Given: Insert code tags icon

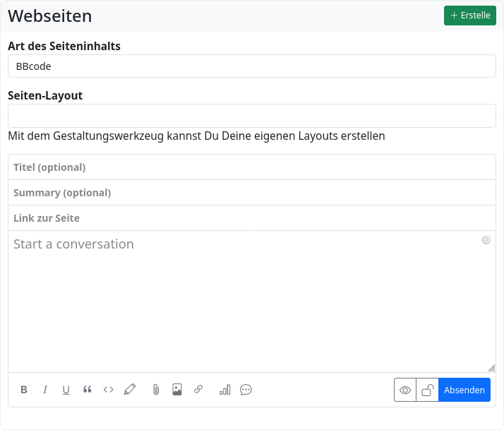Looking at the screenshot, I should (108, 390).
